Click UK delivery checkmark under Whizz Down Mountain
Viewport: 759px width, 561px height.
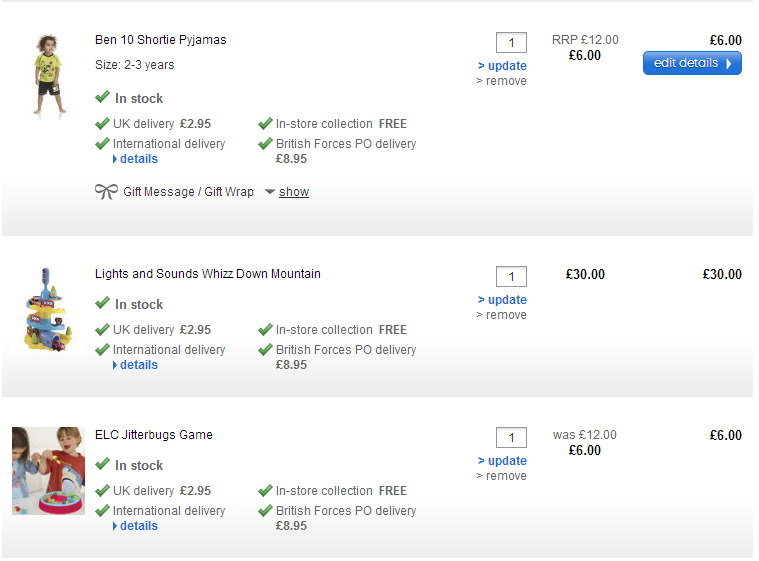(x=102, y=330)
